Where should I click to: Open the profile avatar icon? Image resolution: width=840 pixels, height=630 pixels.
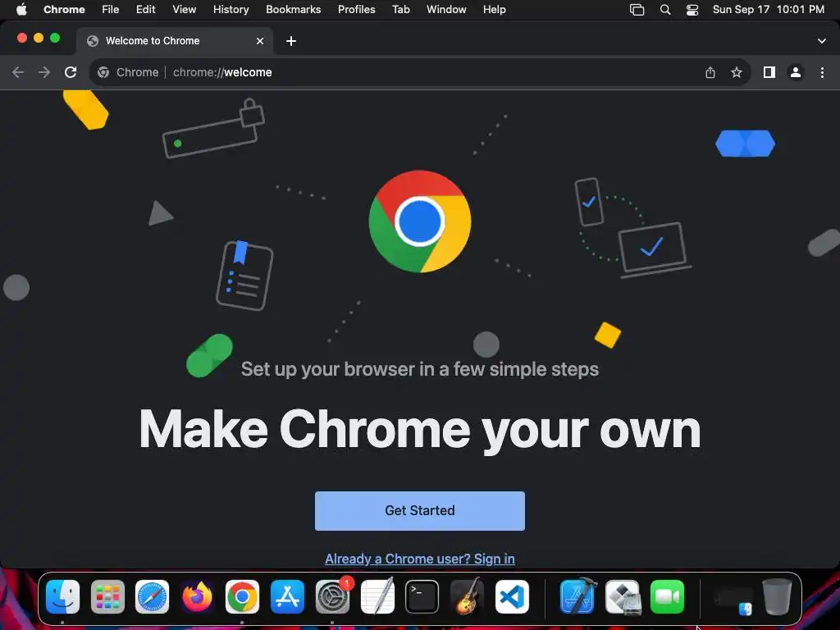point(796,72)
